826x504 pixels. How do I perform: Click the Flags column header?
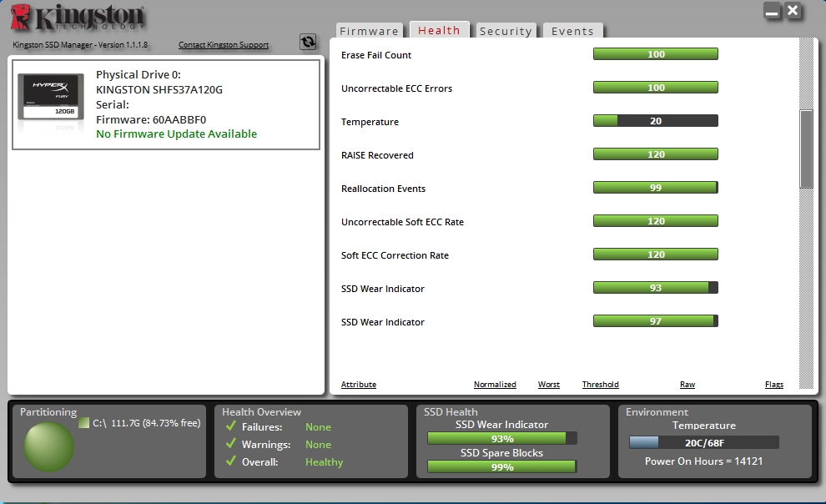pyautogui.click(x=774, y=385)
